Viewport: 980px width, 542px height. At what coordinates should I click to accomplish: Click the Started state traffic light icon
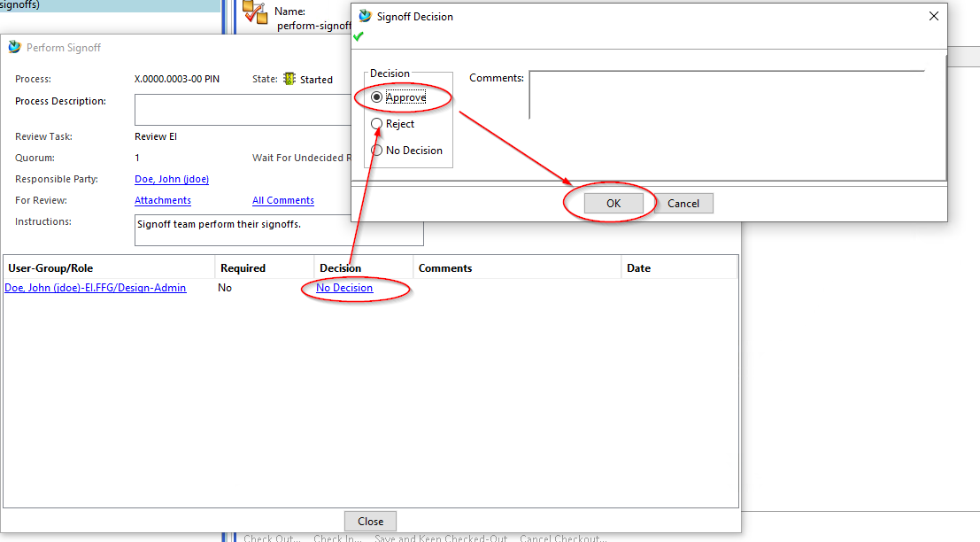[289, 79]
